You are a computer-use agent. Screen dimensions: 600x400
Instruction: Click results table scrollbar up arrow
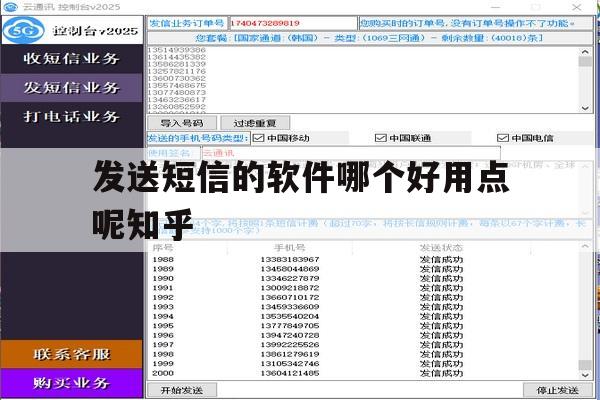click(x=585, y=247)
